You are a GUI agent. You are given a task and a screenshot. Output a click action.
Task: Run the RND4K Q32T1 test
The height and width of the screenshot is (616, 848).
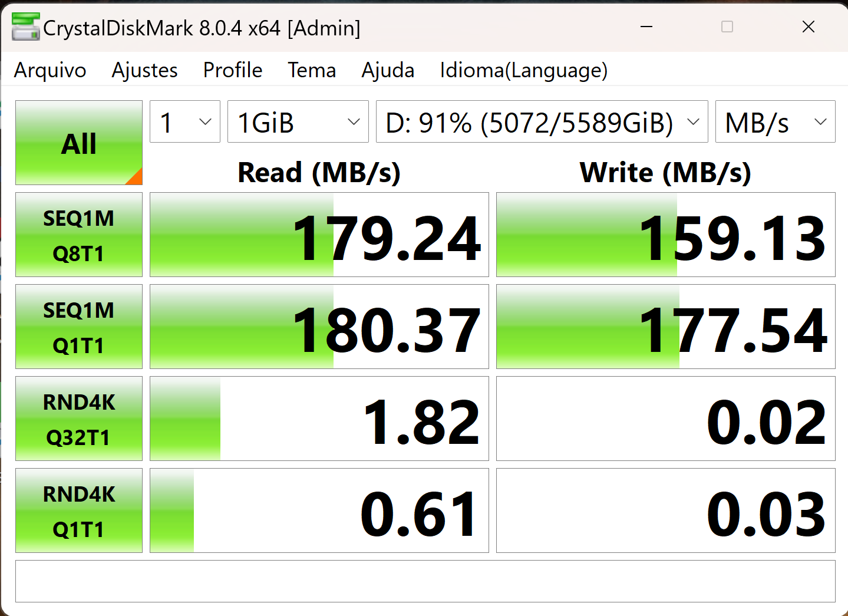click(x=79, y=419)
